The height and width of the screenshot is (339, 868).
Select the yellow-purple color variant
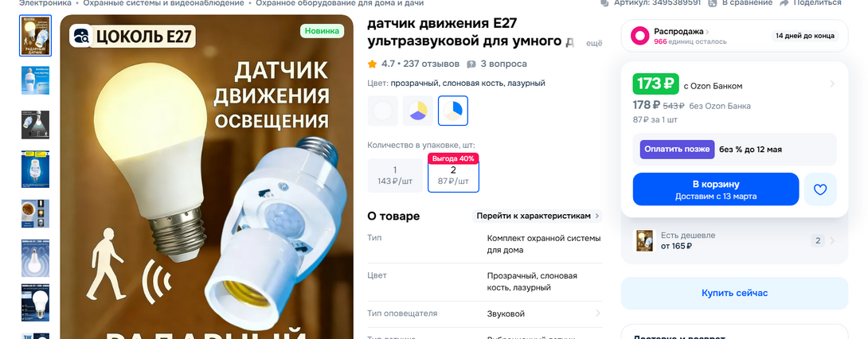coord(418,111)
